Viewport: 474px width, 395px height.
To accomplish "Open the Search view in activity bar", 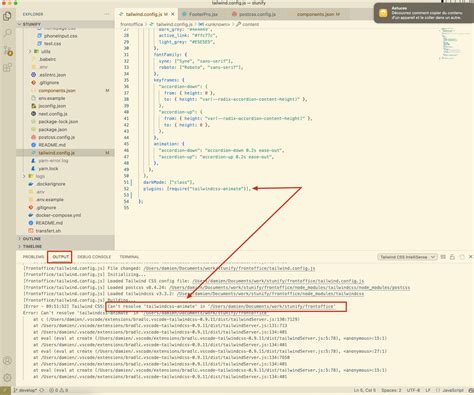I will (7, 33).
